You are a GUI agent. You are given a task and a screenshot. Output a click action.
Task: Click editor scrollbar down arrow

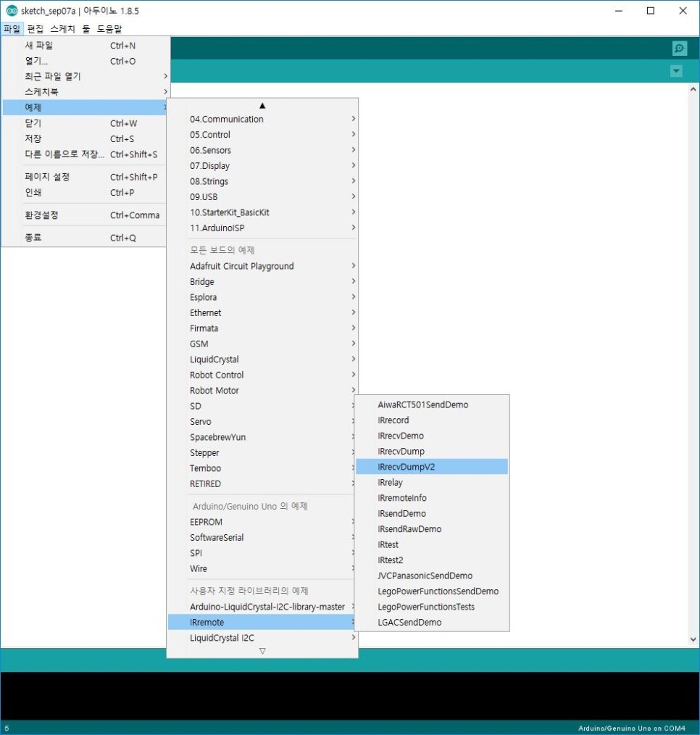click(693, 639)
